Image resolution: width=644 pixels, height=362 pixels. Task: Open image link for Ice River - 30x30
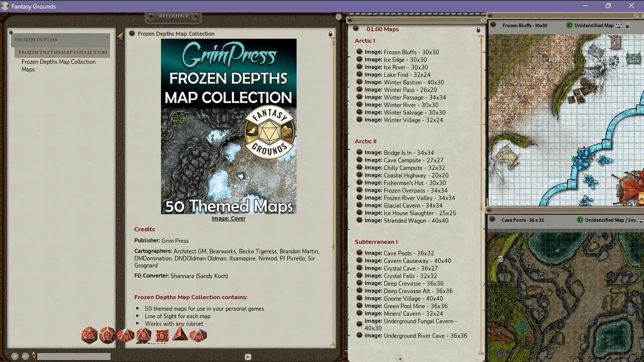(359, 67)
